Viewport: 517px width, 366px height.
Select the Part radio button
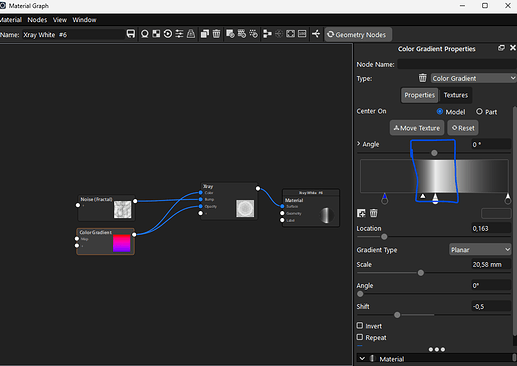click(x=479, y=111)
